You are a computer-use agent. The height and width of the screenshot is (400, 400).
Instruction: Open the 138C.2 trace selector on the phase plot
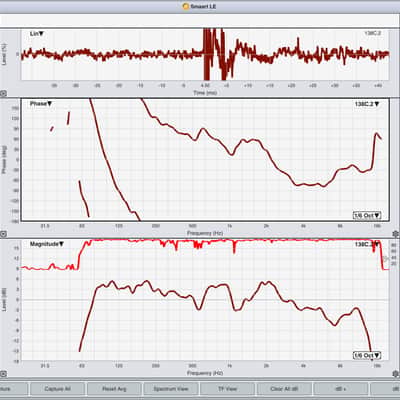(367, 104)
